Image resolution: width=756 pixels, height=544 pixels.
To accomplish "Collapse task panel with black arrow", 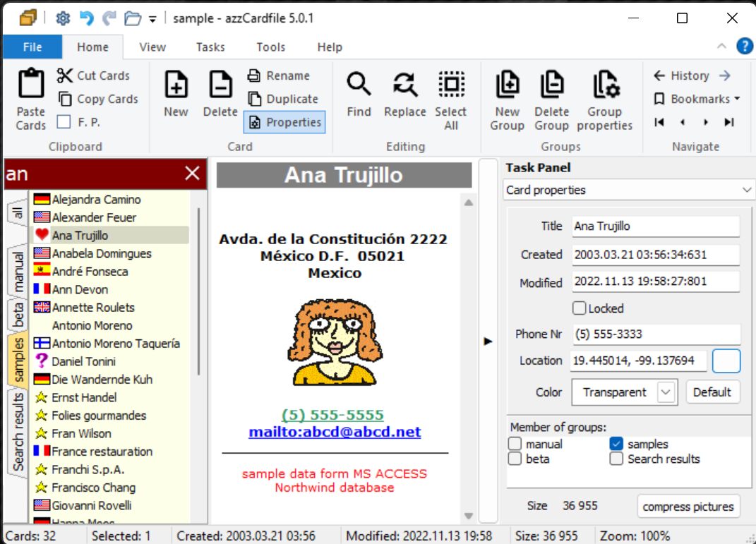I will point(488,341).
